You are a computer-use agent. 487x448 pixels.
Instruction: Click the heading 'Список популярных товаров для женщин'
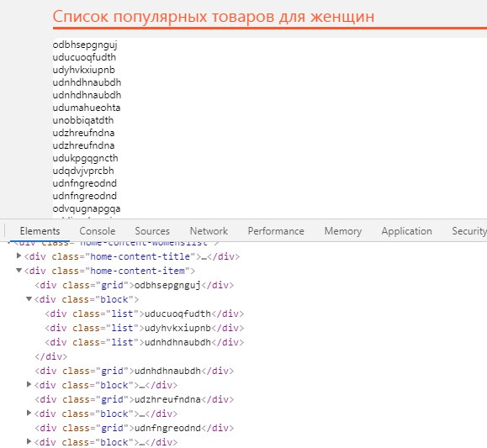(x=214, y=17)
